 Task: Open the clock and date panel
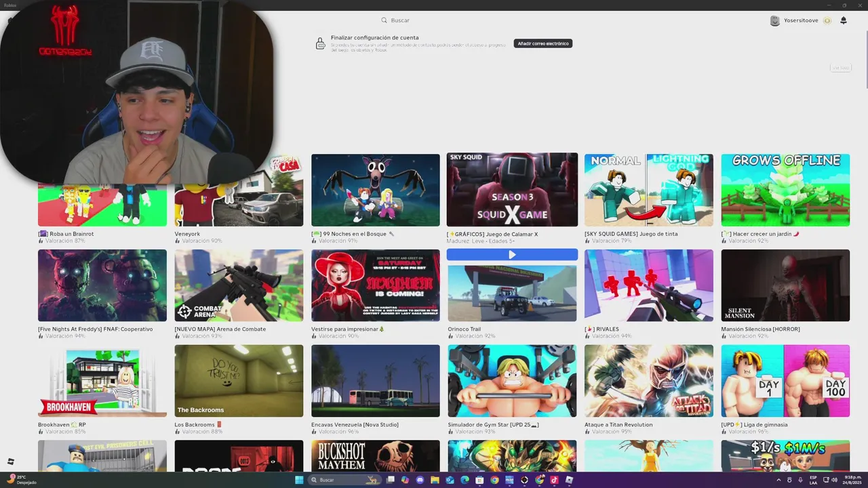coord(851,480)
